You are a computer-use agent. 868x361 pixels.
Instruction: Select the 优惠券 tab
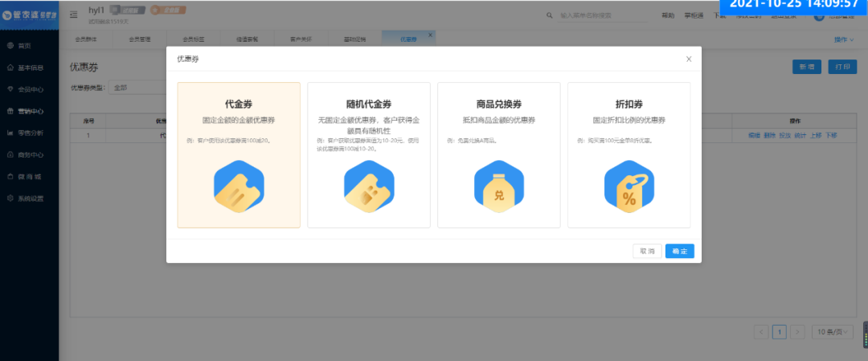(408, 39)
